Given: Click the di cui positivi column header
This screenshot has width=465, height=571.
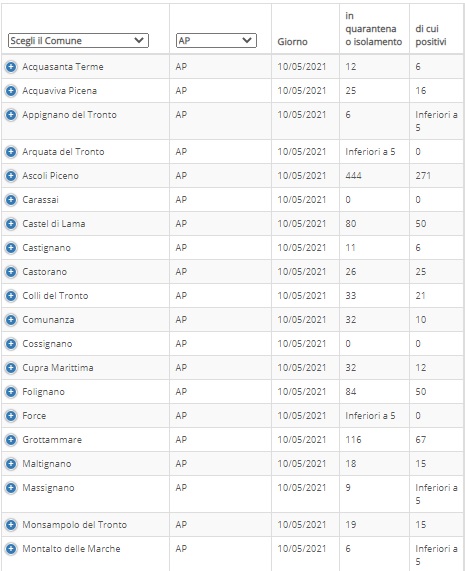Looking at the screenshot, I should pos(431,35).
